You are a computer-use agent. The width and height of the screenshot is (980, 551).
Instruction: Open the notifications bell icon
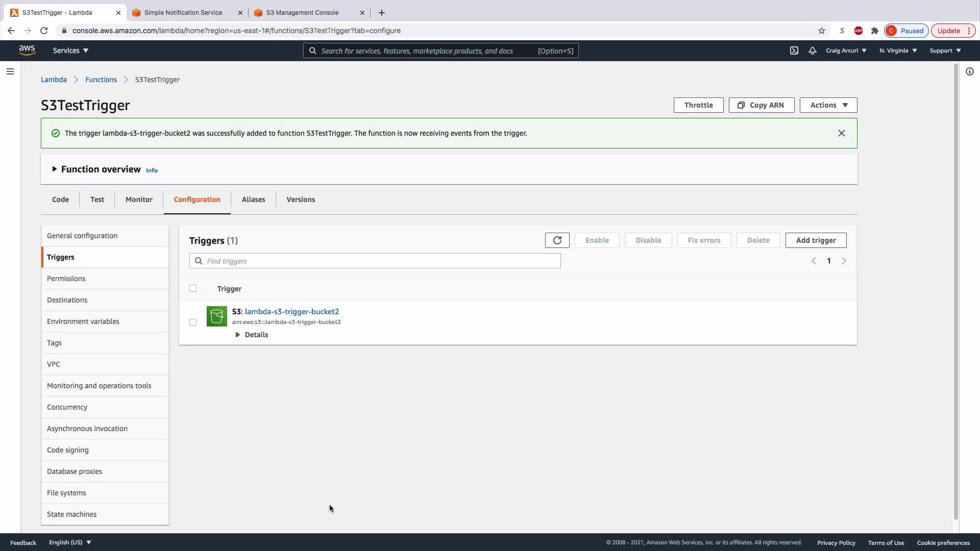click(x=812, y=51)
